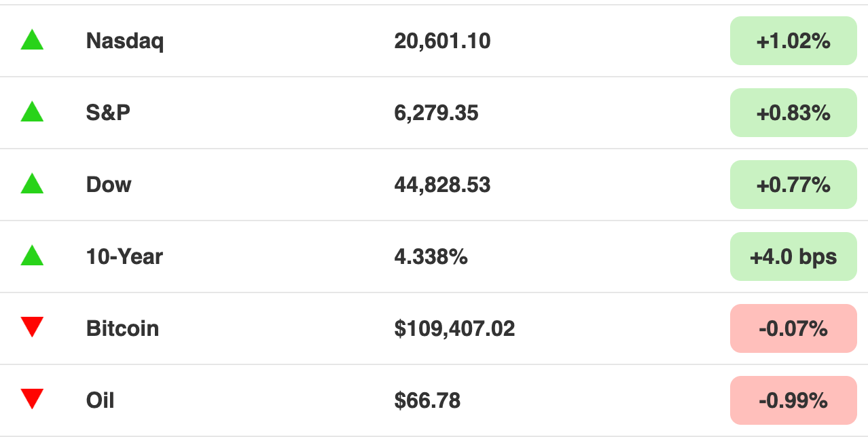
Task: Select the Dow label
Action: pos(109,185)
